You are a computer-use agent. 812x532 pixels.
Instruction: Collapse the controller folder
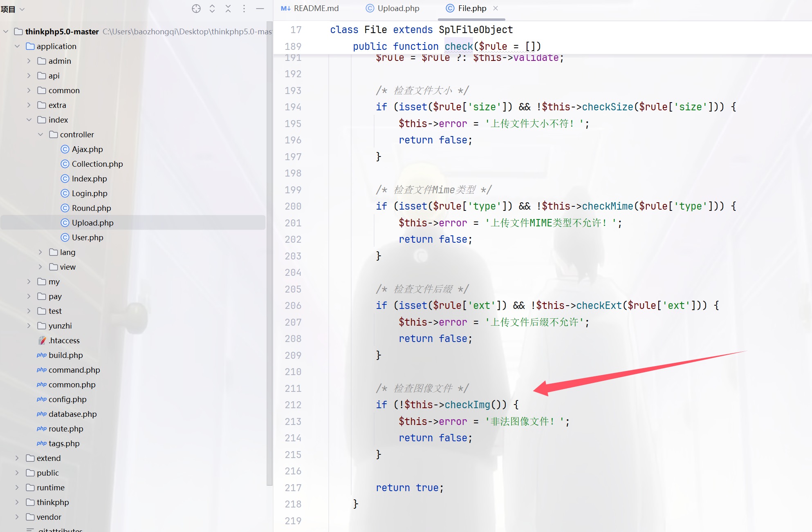(40, 134)
